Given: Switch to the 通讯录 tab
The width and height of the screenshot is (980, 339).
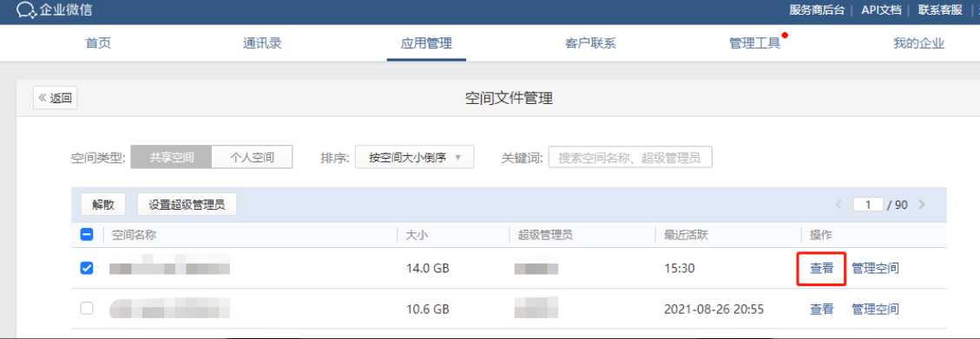Looking at the screenshot, I should (262, 43).
